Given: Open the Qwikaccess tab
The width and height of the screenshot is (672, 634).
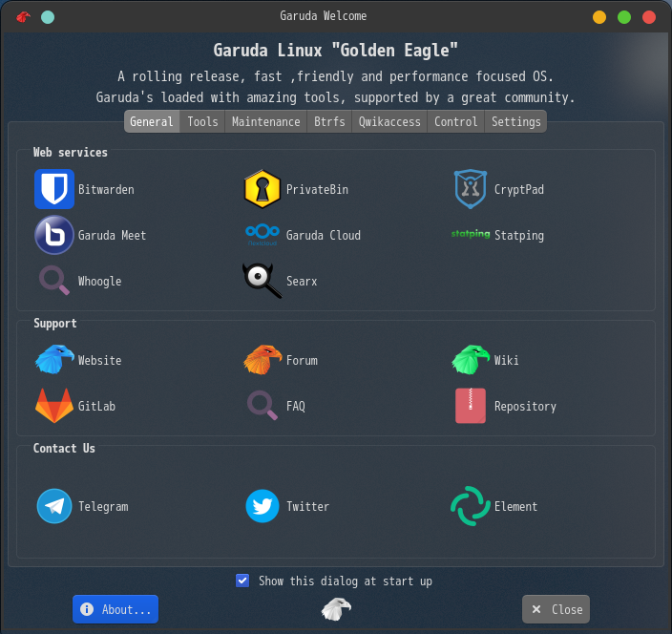Looking at the screenshot, I should (x=389, y=122).
